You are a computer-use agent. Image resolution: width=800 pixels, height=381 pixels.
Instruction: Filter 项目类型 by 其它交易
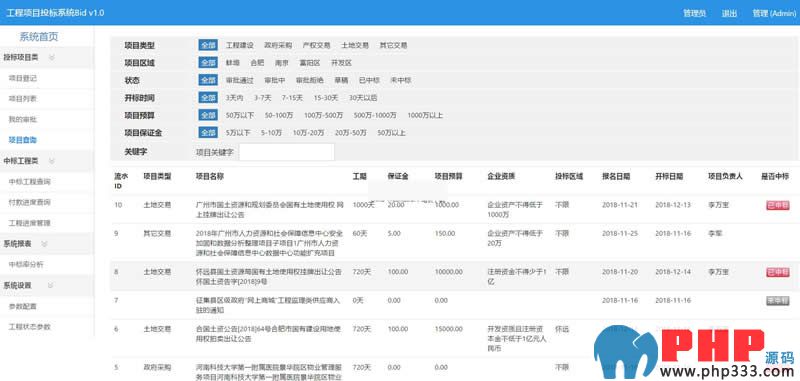pyautogui.click(x=393, y=45)
